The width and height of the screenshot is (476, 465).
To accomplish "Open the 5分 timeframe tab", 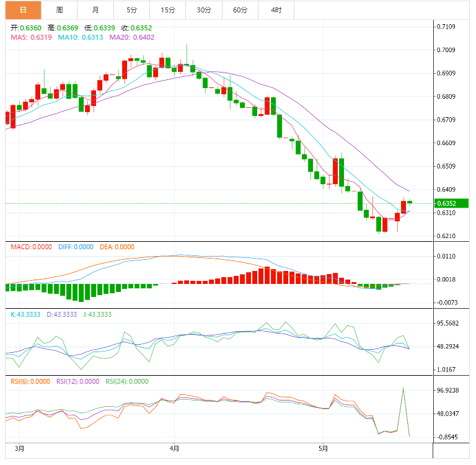I will [x=132, y=10].
